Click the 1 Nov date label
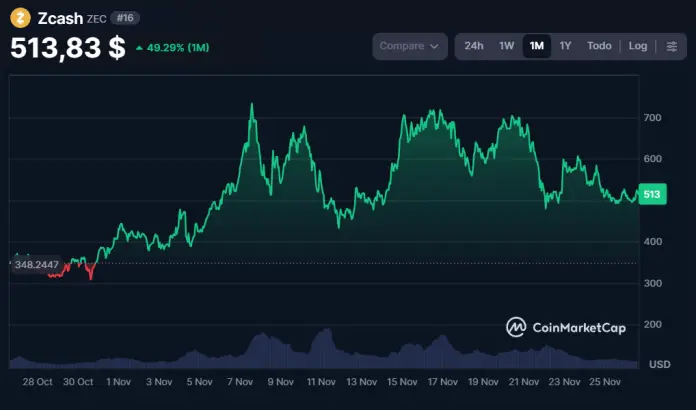Screen dimensions: 696x410 coord(119,382)
